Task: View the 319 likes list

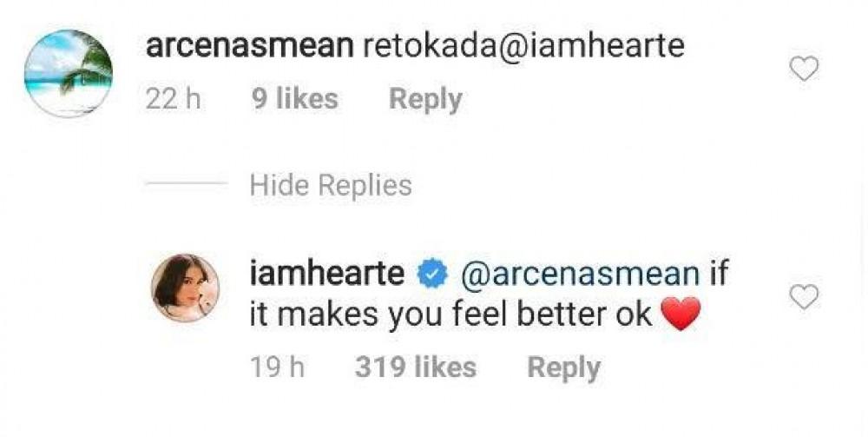Action: pos(415,367)
